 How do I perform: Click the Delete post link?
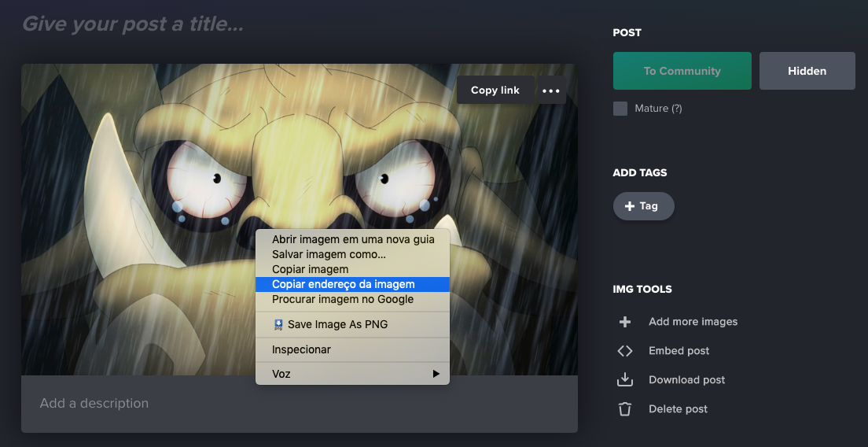coord(678,408)
